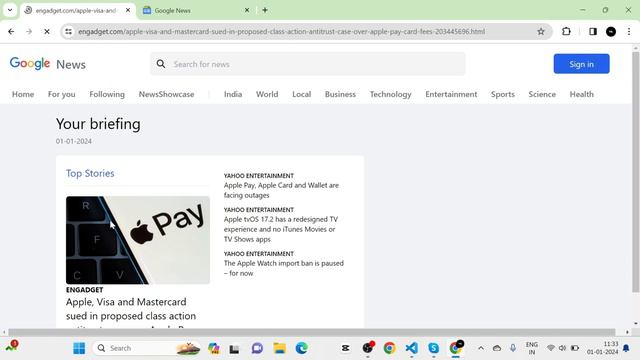The image size is (640, 360).
Task: Open a new tab with plus button
Action: click(265, 10)
